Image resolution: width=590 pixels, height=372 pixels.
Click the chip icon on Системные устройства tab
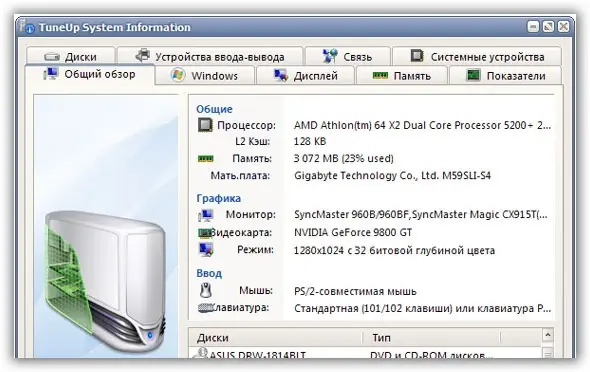pyautogui.click(x=417, y=55)
